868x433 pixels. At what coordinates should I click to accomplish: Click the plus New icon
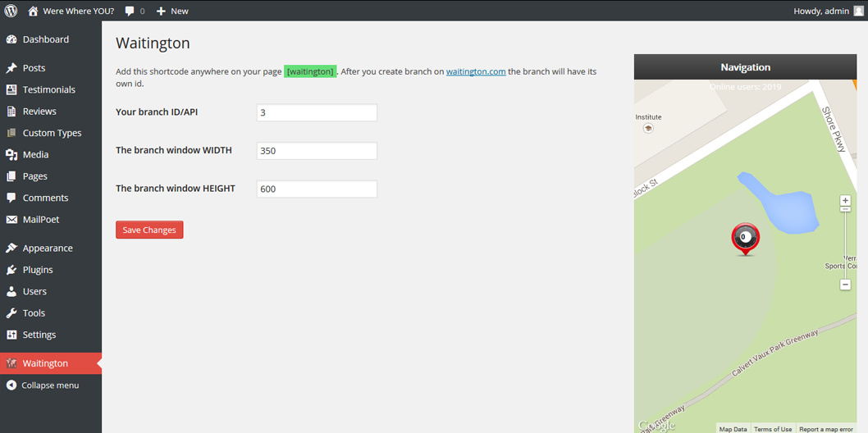pos(161,11)
